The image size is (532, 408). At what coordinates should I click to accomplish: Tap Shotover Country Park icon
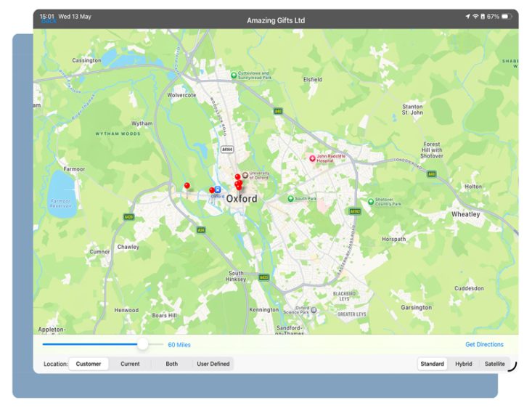[x=371, y=202]
